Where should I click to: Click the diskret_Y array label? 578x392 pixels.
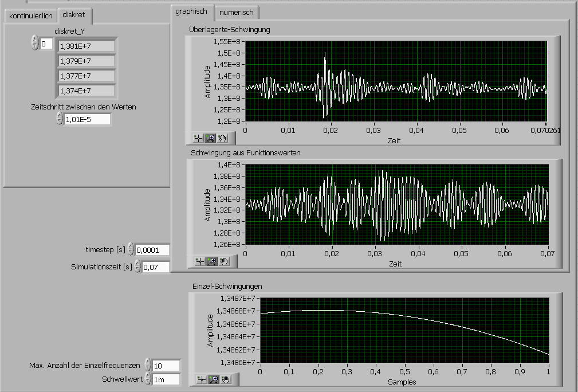point(70,32)
